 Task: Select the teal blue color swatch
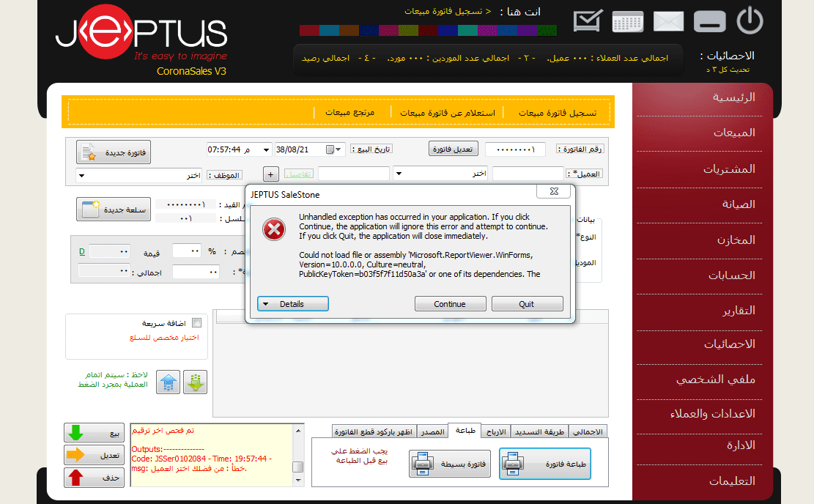click(329, 30)
